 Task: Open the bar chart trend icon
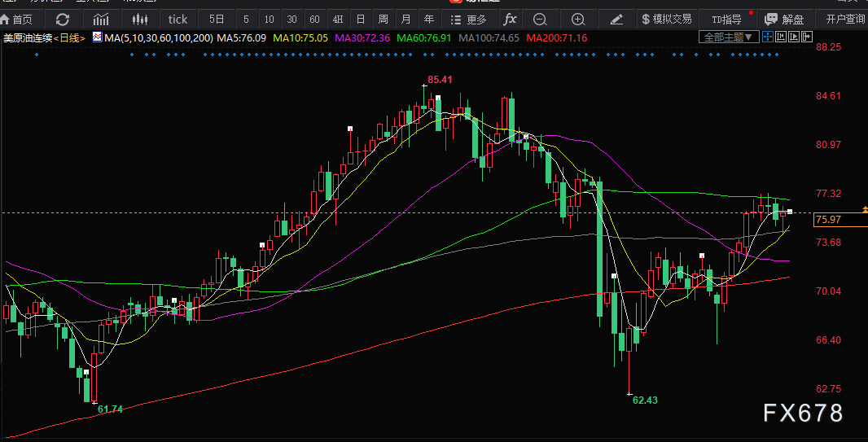[101, 20]
